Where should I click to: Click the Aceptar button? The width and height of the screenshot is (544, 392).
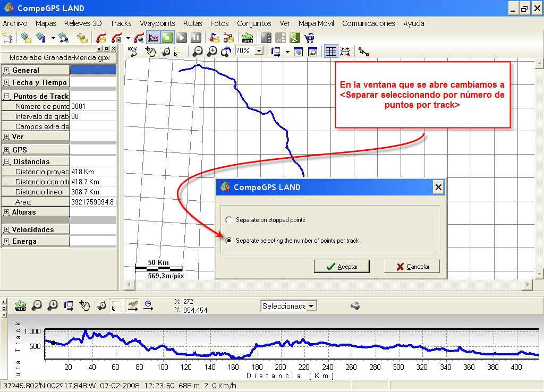(342, 267)
